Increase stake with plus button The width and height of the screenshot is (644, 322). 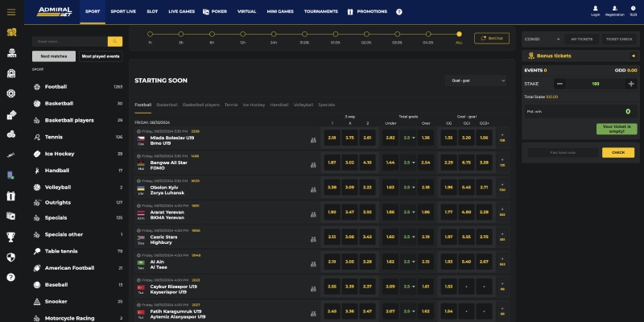[x=631, y=84]
